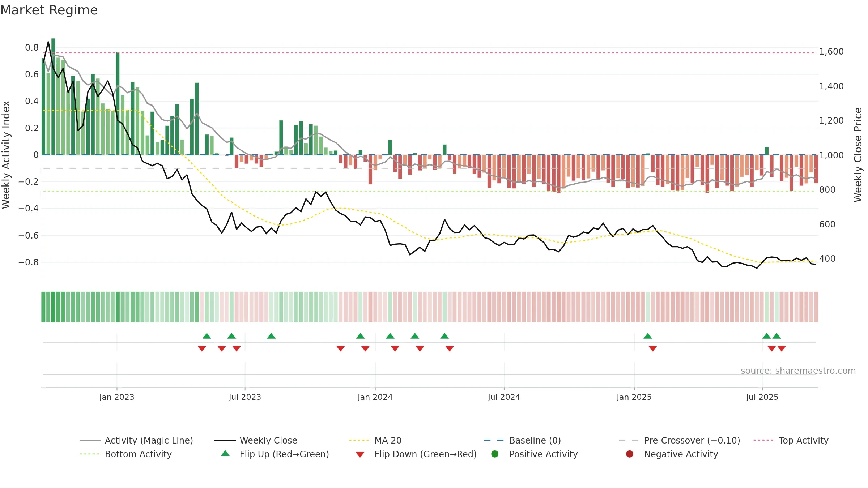The width and height of the screenshot is (868, 488).
Task: Click the red Flip Down triangle legend icon
Action: [x=360, y=454]
